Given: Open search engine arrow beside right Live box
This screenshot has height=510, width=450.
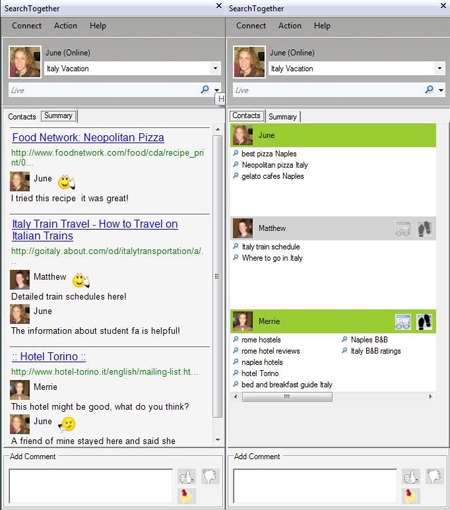Looking at the screenshot, I should pyautogui.click(x=441, y=90).
